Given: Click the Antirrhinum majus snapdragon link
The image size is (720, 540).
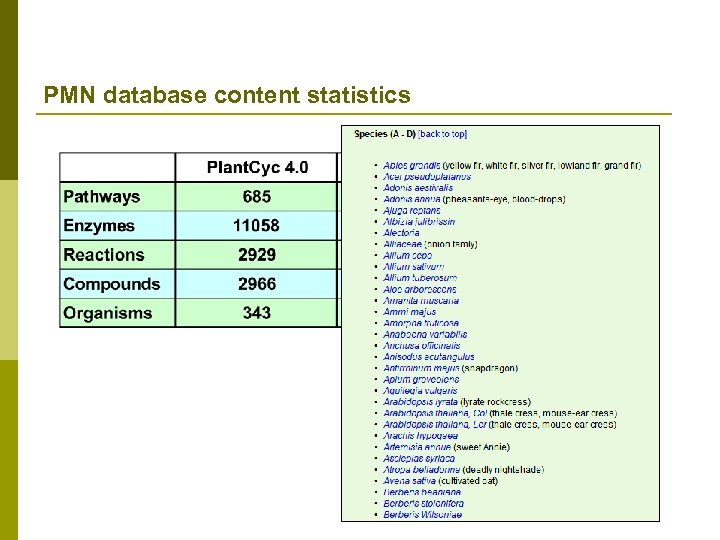Looking at the screenshot, I should click(421, 368).
